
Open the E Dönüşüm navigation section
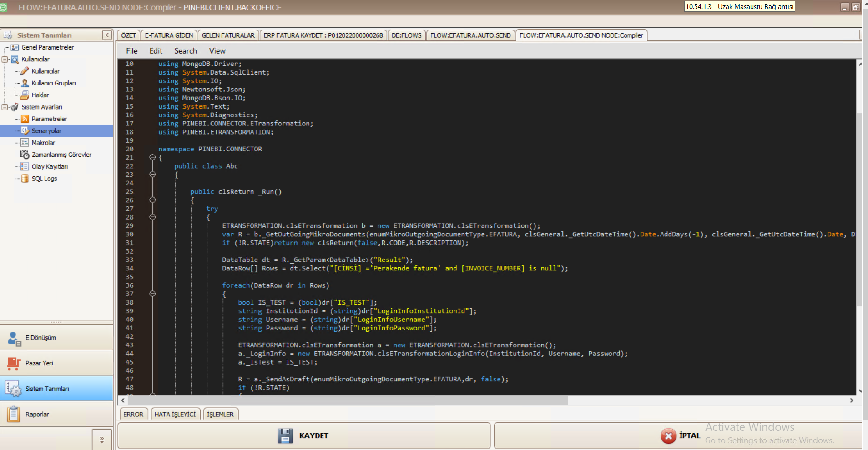(56, 338)
